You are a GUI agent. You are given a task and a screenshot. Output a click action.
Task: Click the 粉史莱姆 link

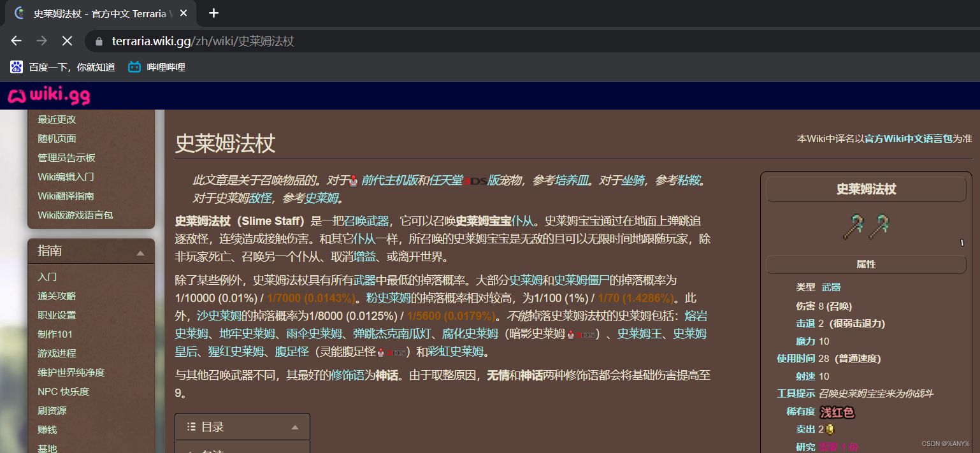pos(388,298)
